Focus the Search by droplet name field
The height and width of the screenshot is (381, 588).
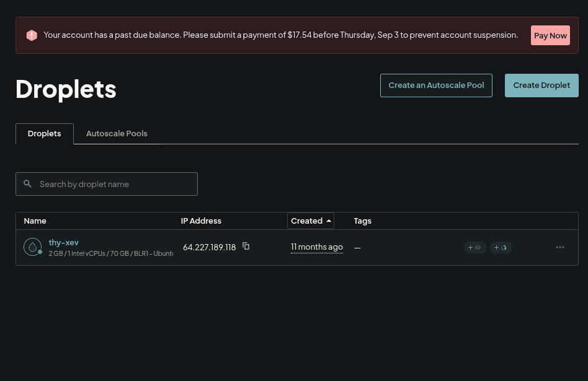[107, 184]
